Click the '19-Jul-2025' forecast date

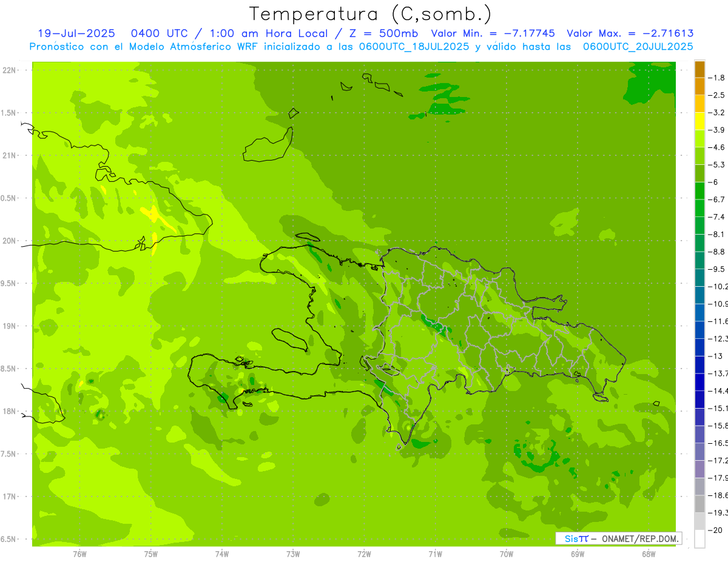[76, 33]
